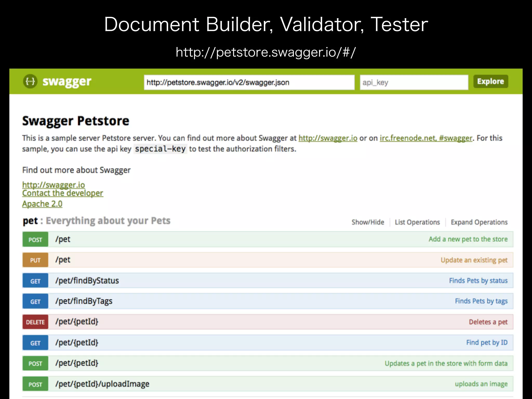Click Add a new pet to the store
The image size is (532, 399).
click(468, 239)
